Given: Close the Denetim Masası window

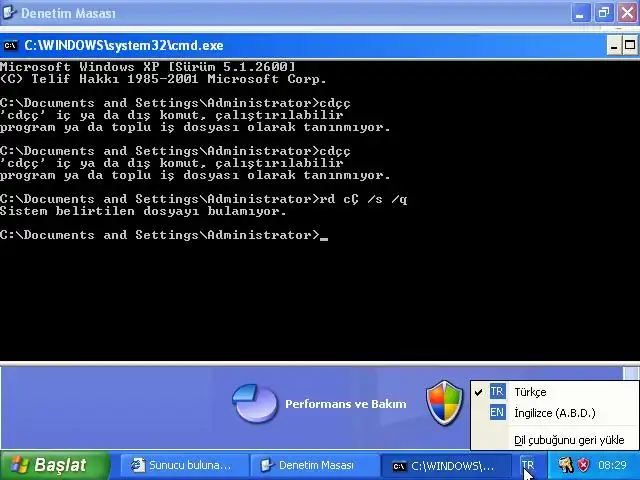Looking at the screenshot, I should pos(627,13).
